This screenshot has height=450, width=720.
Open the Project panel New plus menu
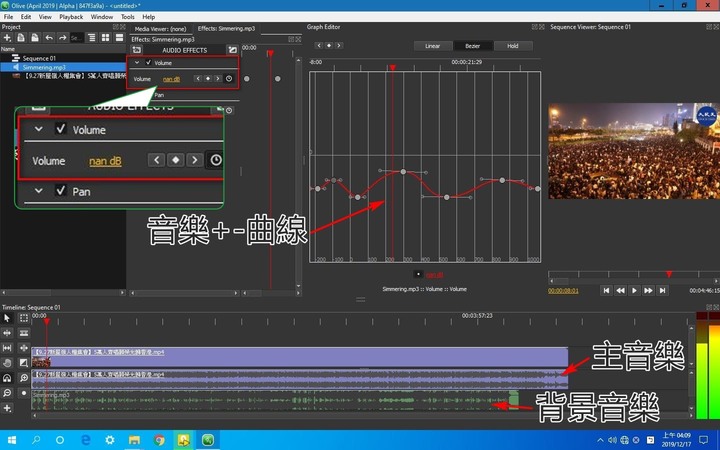[x=7, y=38]
